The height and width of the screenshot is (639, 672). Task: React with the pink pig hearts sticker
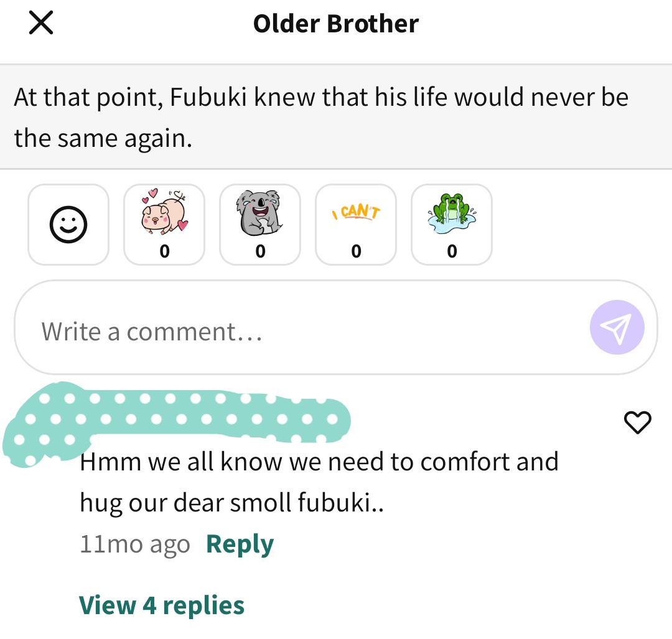point(164,225)
